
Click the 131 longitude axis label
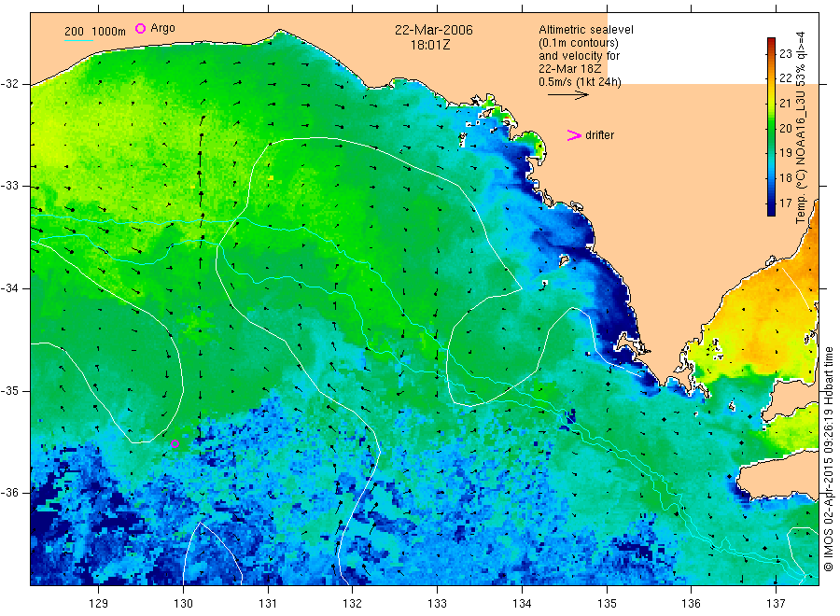point(268,604)
